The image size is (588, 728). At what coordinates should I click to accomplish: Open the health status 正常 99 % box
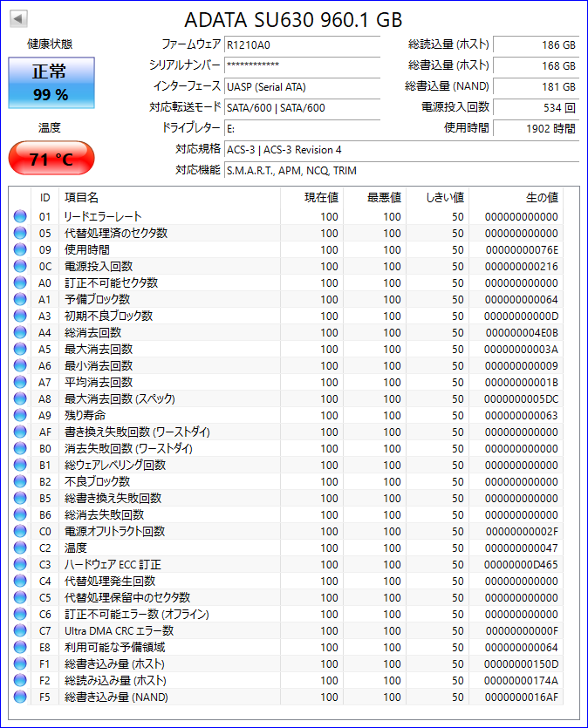click(51, 83)
